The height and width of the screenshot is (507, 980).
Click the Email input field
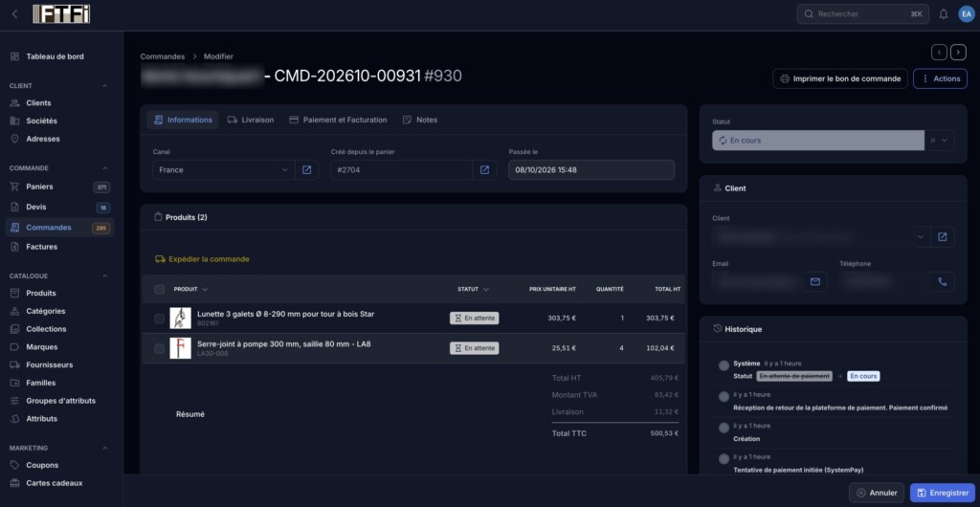[758, 281]
